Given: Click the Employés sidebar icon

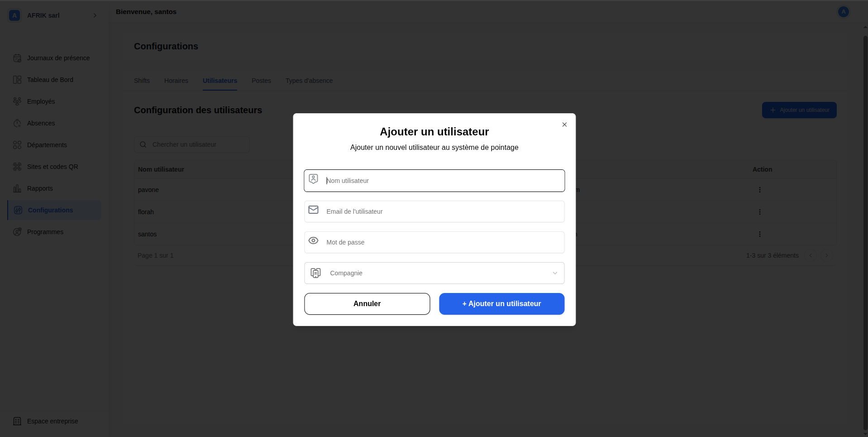Looking at the screenshot, I should [x=17, y=101].
